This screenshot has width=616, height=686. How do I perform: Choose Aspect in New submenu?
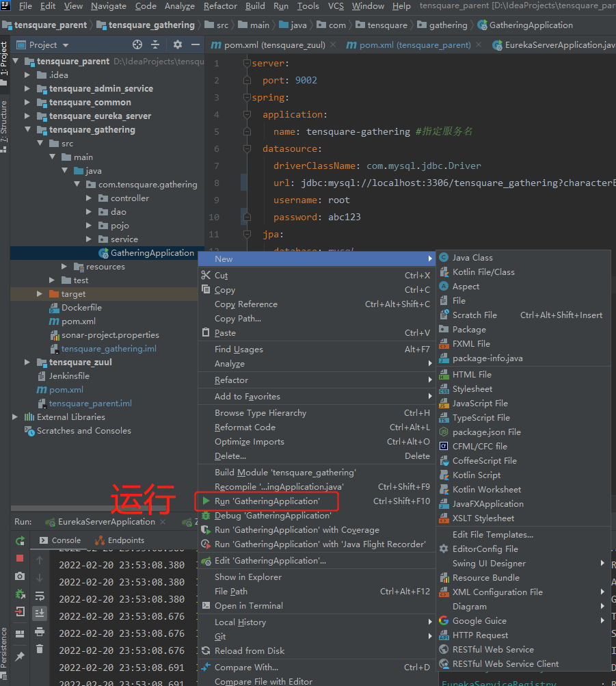[x=523, y=287]
